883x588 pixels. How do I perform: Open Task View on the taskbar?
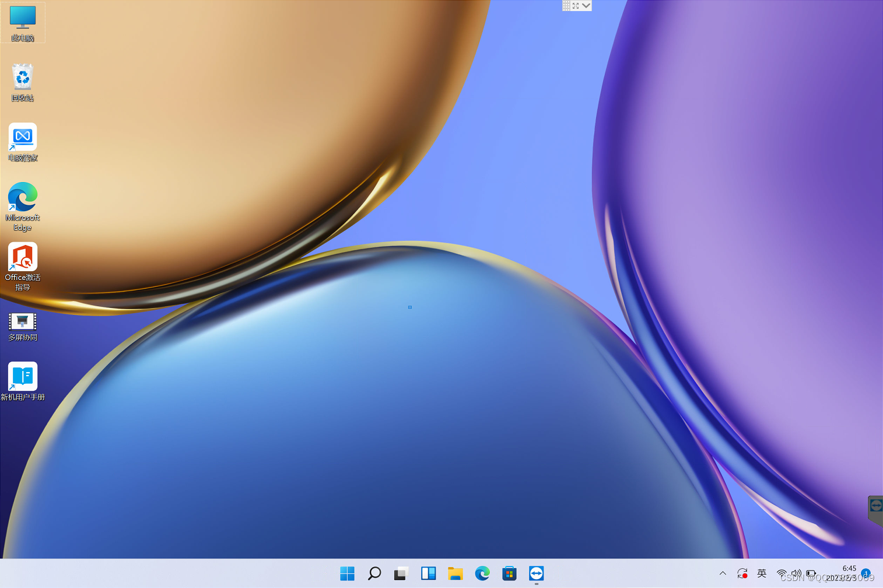(401, 573)
